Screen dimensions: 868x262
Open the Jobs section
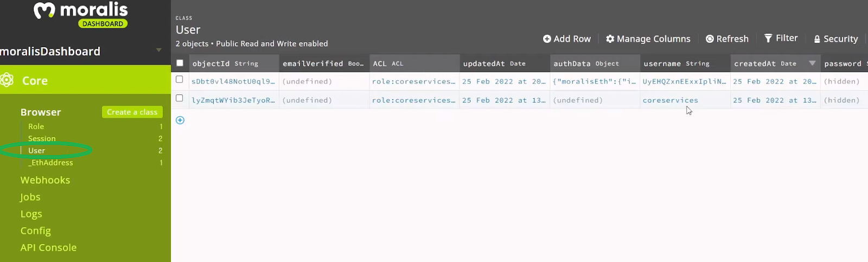tap(30, 197)
